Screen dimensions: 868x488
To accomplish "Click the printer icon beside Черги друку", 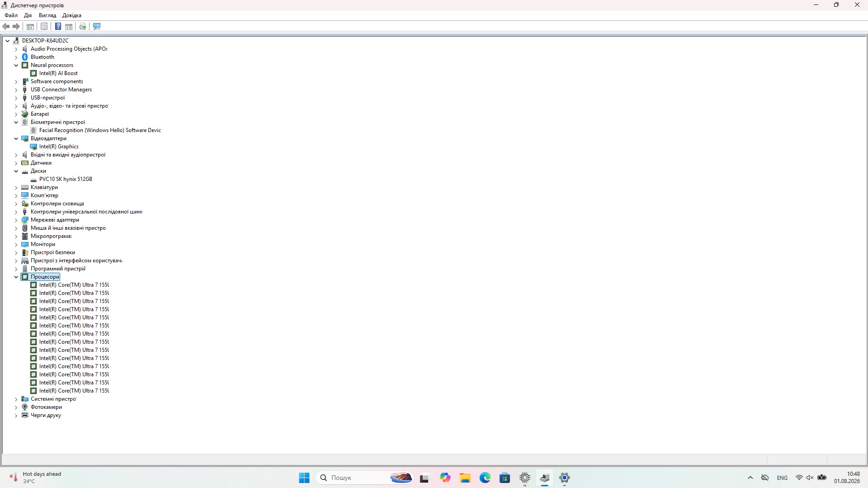I will click(25, 415).
